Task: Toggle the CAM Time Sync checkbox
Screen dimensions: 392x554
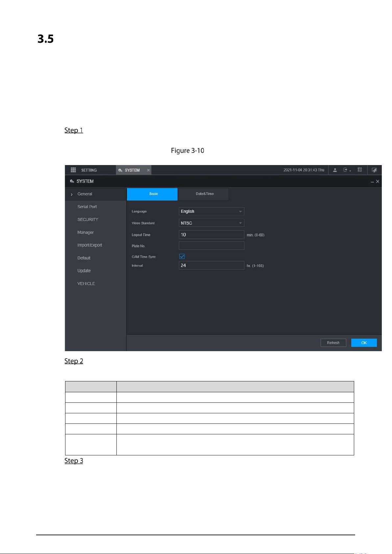Action: click(182, 256)
